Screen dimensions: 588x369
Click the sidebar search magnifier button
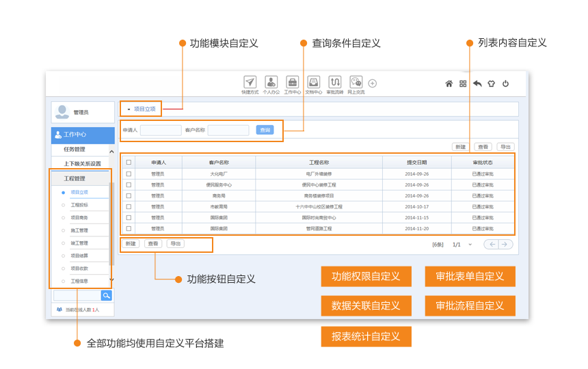pos(107,295)
